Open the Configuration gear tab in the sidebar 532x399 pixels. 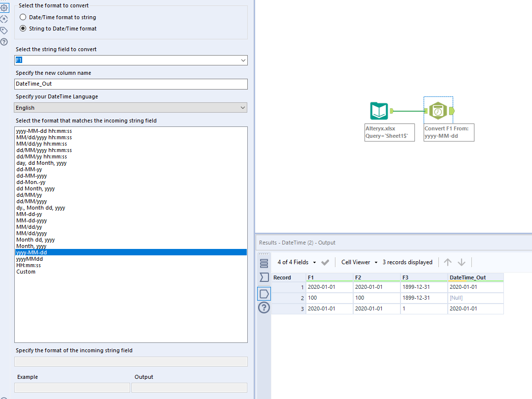coord(4,7)
